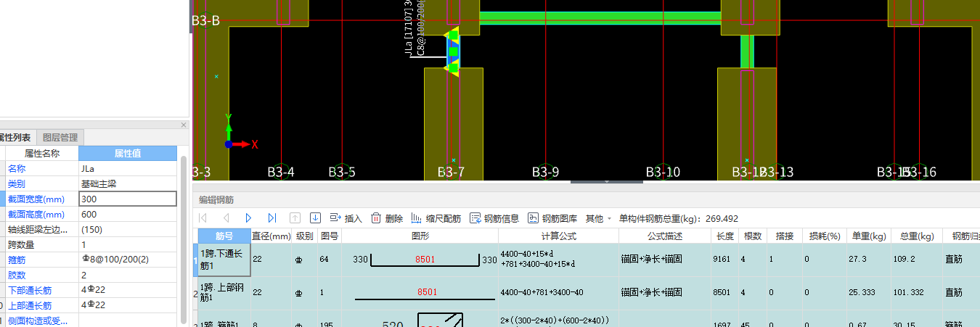This screenshot has height=327, width=980.
Task: Click 公式描述 column header
Action: (x=664, y=236)
